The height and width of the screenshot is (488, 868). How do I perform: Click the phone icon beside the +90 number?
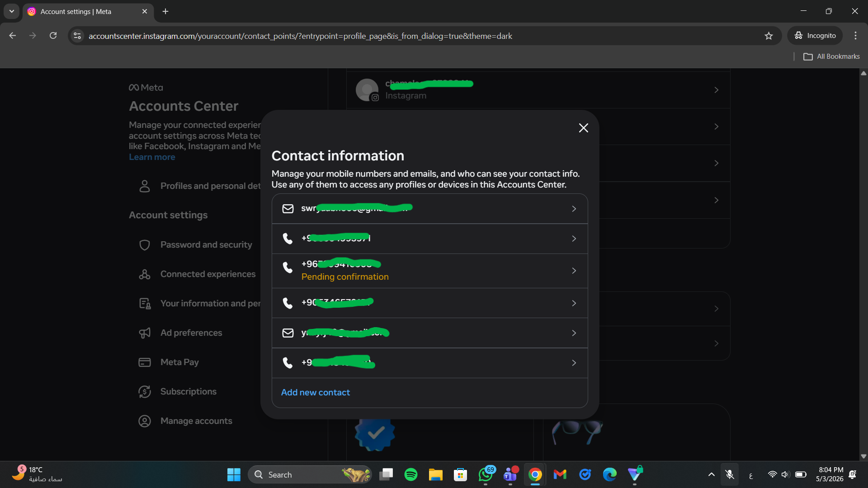coord(288,303)
